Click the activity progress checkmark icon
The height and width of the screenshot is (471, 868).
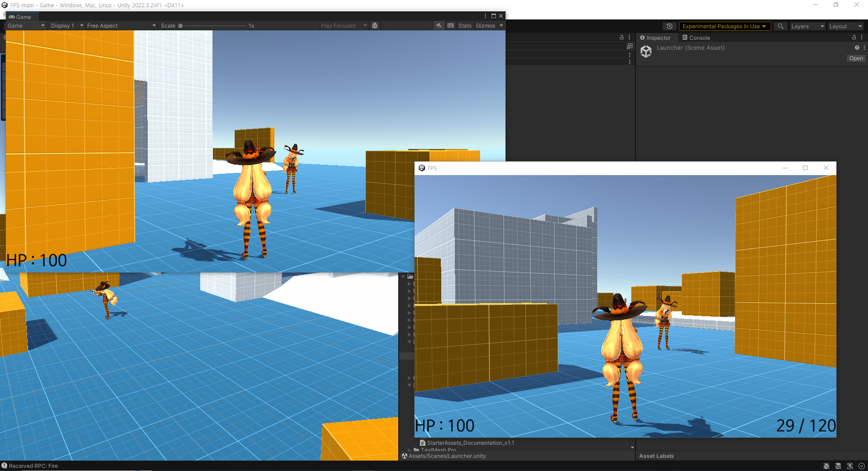[862, 466]
